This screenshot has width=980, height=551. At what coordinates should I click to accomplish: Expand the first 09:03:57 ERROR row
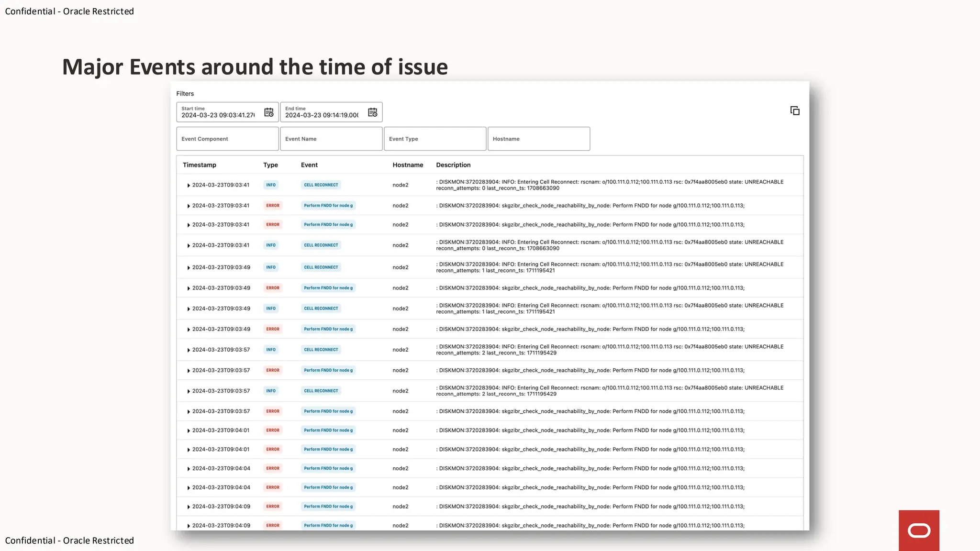click(189, 370)
